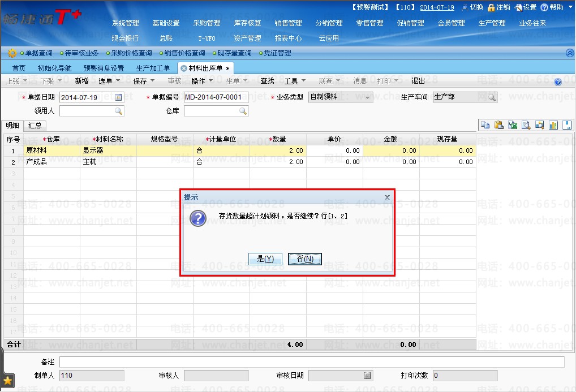Screen dimensions: 576x392
Task: Click the 主机 cell in row 2
Action: (x=109, y=162)
